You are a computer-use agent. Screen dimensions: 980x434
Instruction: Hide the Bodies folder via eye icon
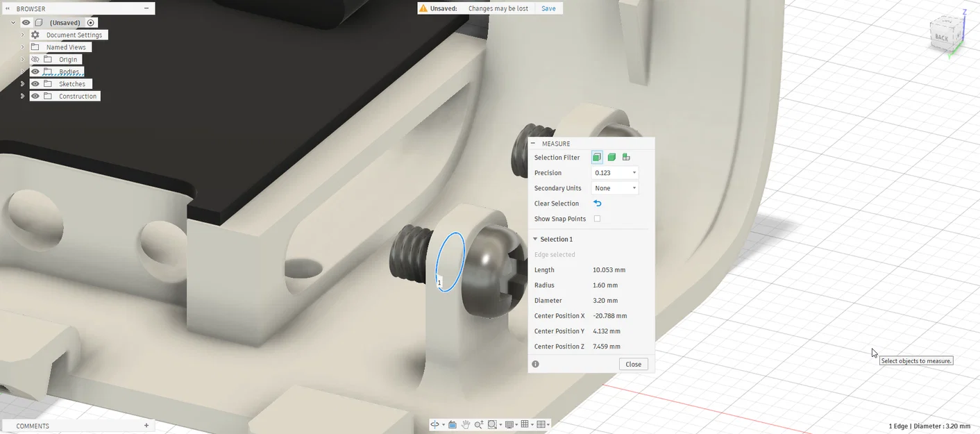[35, 72]
